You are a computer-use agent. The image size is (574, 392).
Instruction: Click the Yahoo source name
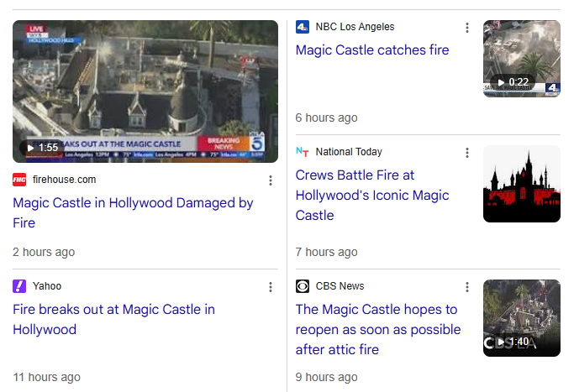(47, 286)
